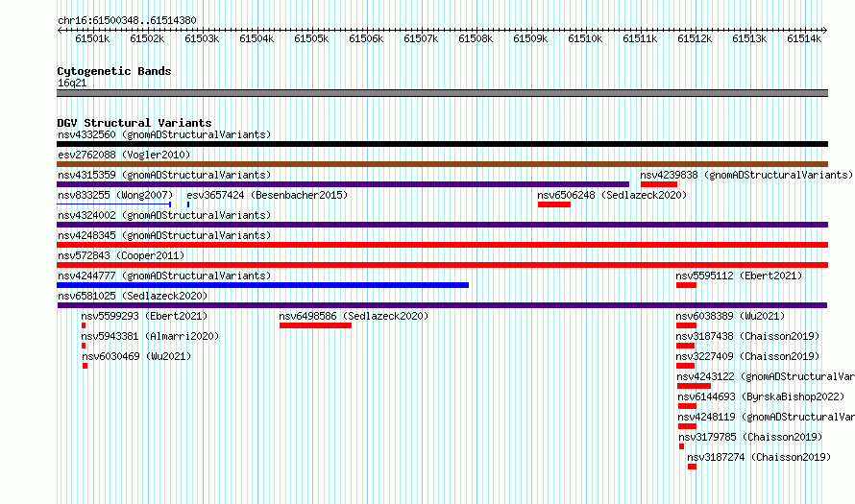Image resolution: width=855 pixels, height=504 pixels.
Task: Open nsv4248345 gnomAD variant label
Action: click(x=164, y=235)
